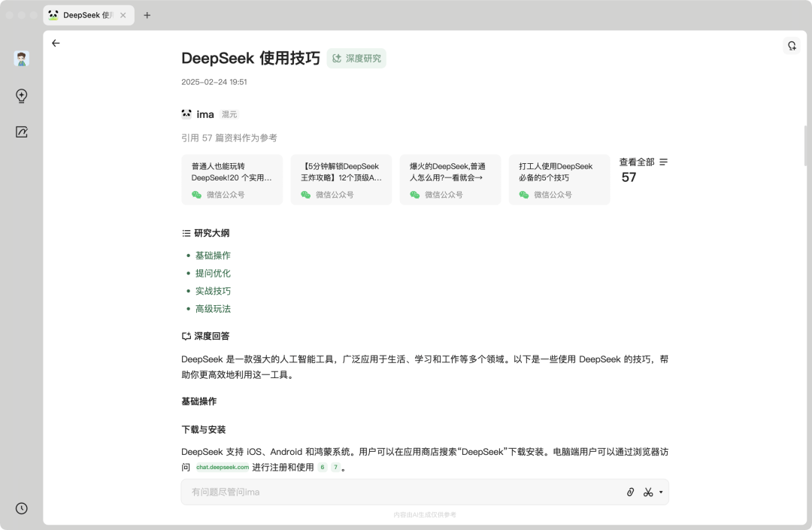Click the 深度研究 badge
Screen dimensions: 812x530
[x=356, y=59]
